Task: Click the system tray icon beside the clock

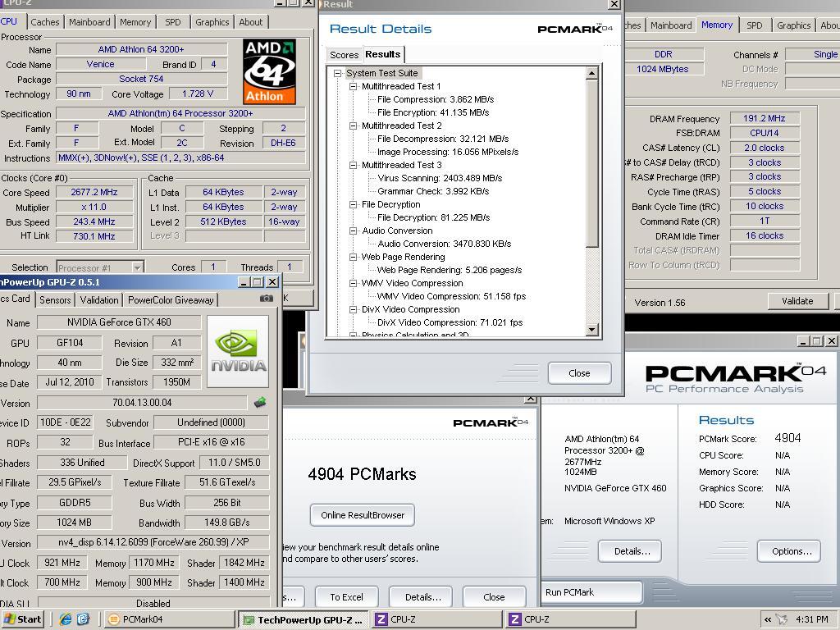Action: pos(782,619)
